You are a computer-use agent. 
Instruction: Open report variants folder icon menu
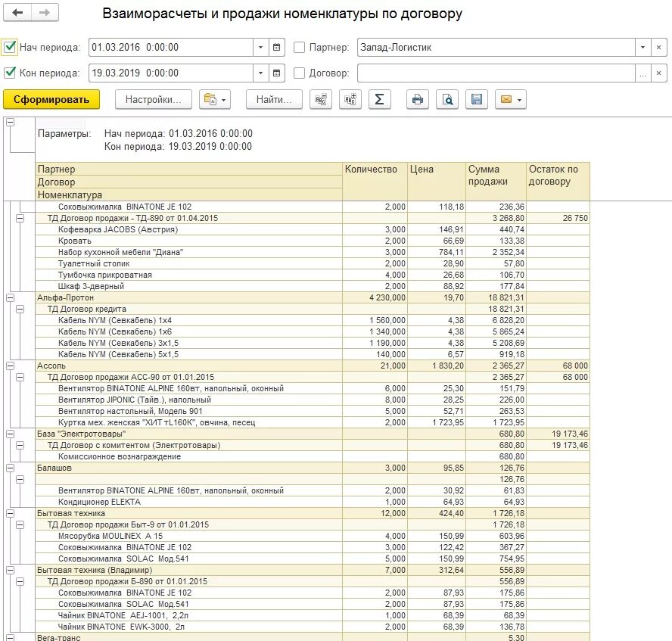(x=215, y=99)
